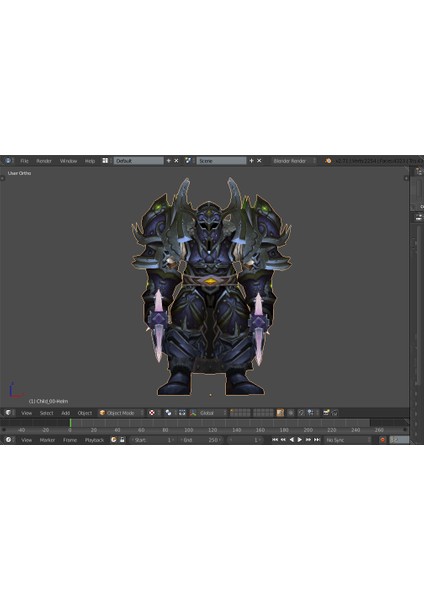Open the Add menu
The height and width of the screenshot is (600, 424).
66,413
